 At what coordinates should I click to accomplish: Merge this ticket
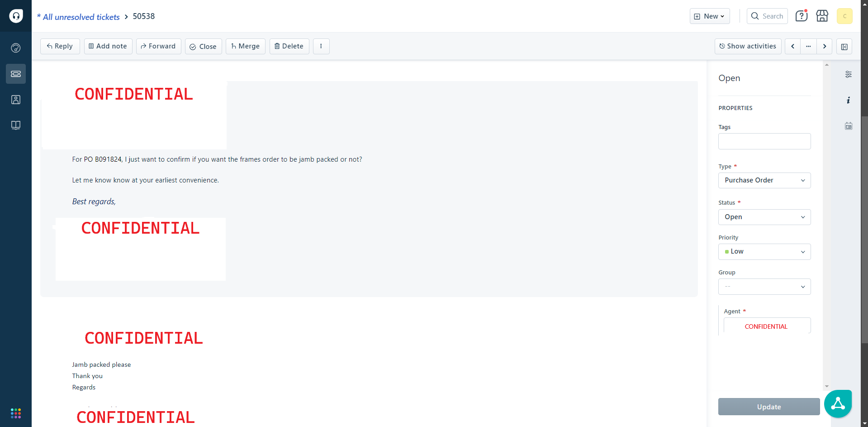click(246, 46)
